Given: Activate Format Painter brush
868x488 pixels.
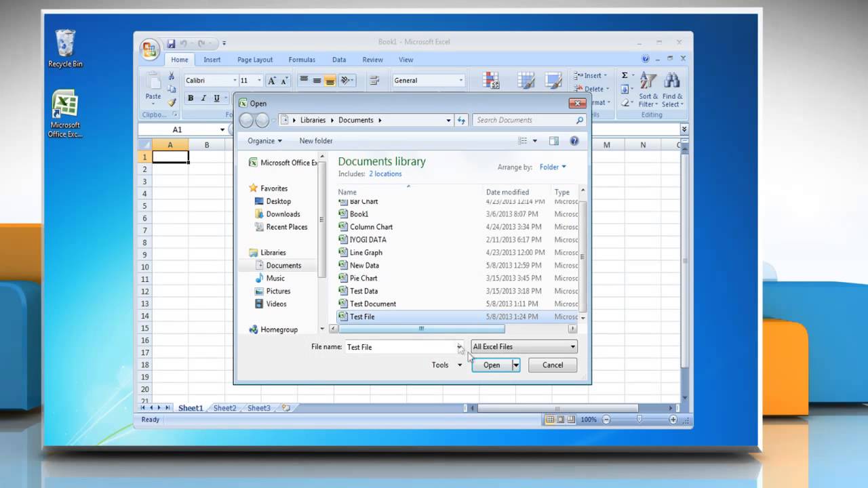Looking at the screenshot, I should click(172, 102).
